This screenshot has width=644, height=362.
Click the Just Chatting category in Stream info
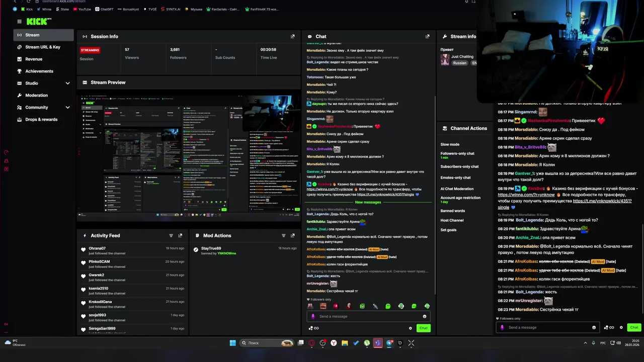click(x=462, y=56)
